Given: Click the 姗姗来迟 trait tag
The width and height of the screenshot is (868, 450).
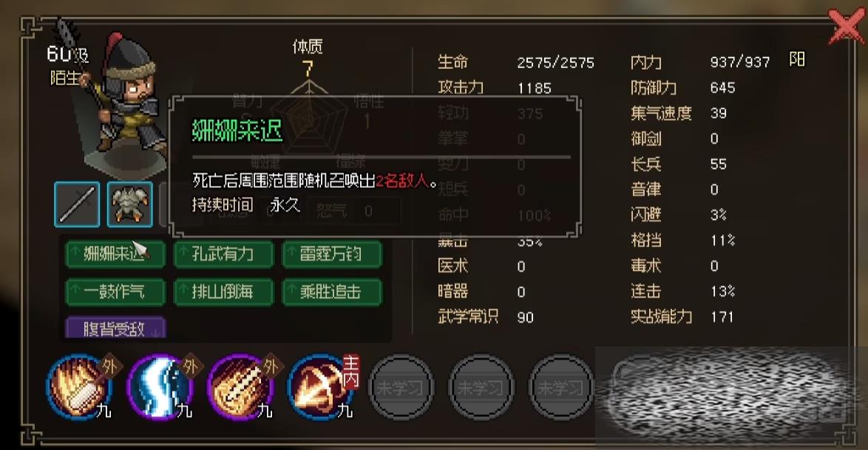Looking at the screenshot, I should click(115, 255).
